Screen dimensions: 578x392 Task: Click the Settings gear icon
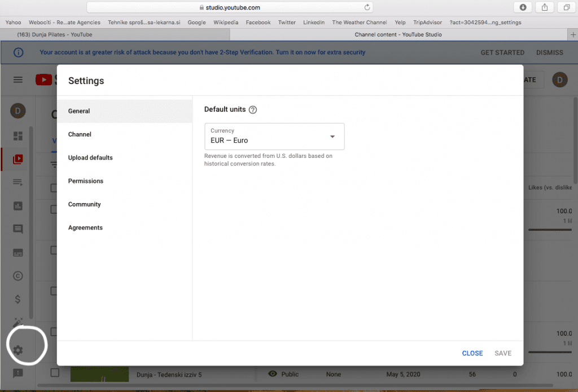pos(18,350)
